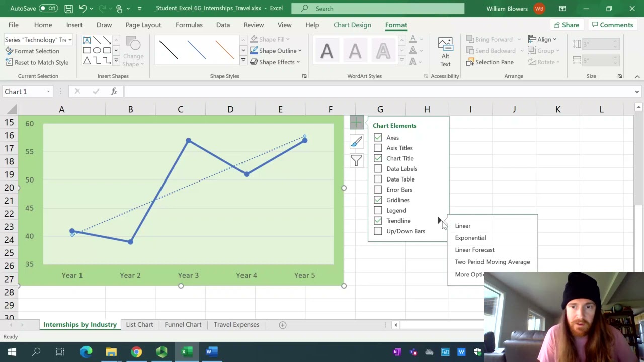Image resolution: width=644 pixels, height=362 pixels.
Task: Switch to the Travel Expenses sheet
Action: coord(236,325)
